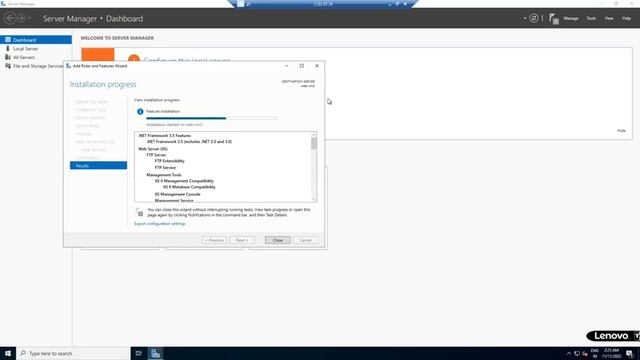Click the ENG language indicator in taskbar
640x360 pixels.
pyautogui.click(x=595, y=353)
